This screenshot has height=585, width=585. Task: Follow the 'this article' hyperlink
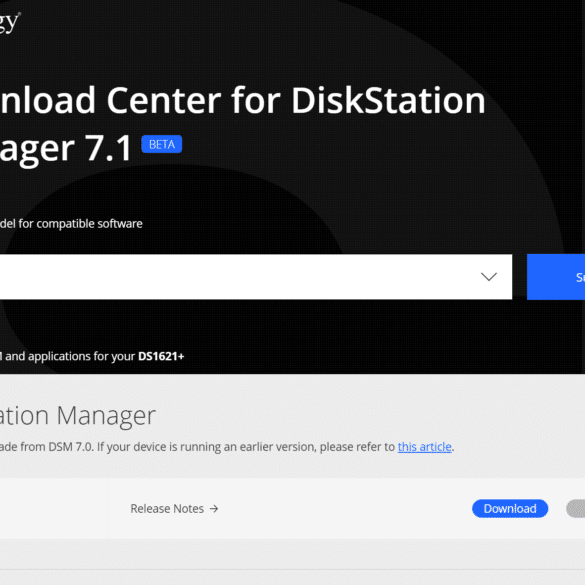click(x=425, y=447)
